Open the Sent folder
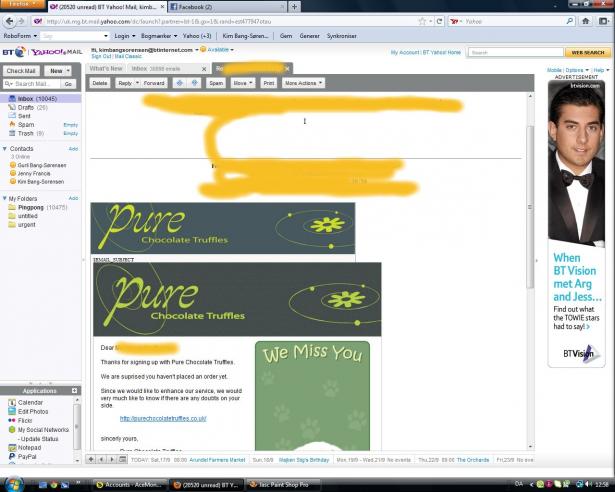 click(24, 116)
